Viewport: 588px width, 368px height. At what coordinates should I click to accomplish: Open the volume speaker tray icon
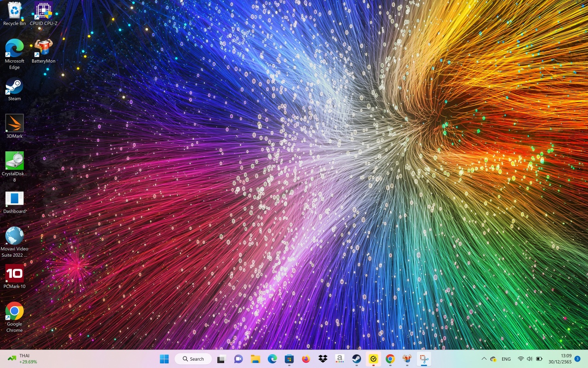point(530,359)
